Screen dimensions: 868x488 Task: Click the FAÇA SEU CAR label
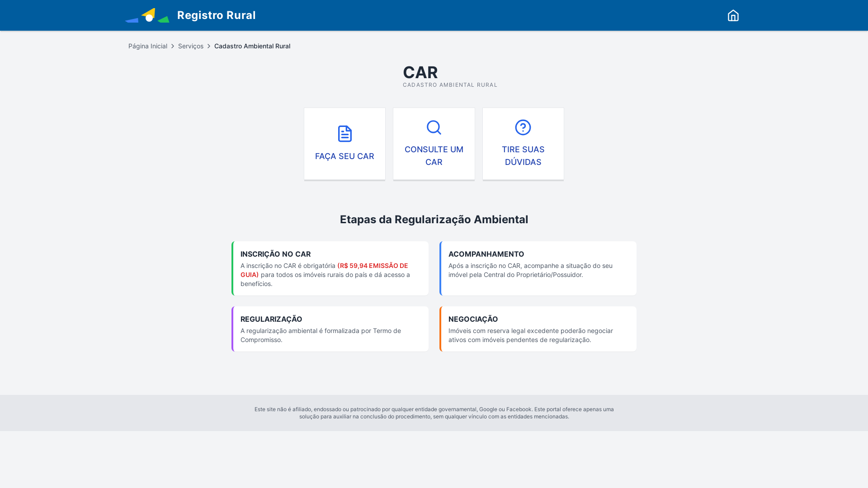coord(344,156)
